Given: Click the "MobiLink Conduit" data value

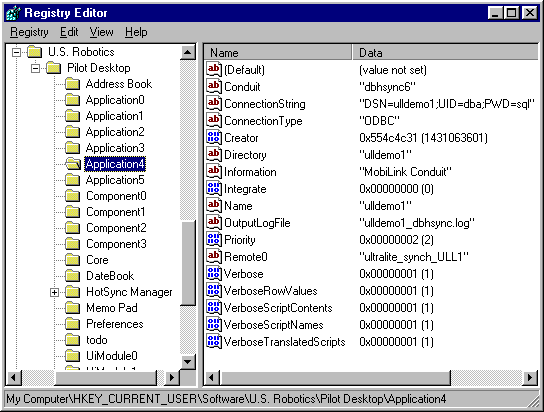Looking at the screenshot, I should point(405,172).
